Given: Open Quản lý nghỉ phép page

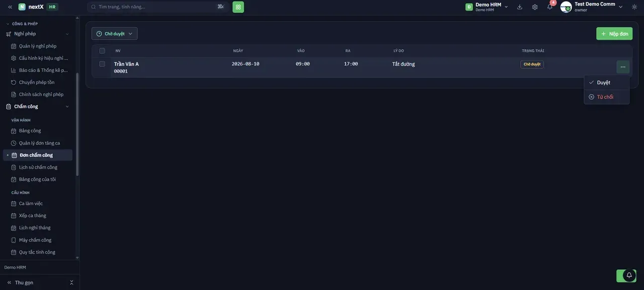Looking at the screenshot, I should pos(38,46).
